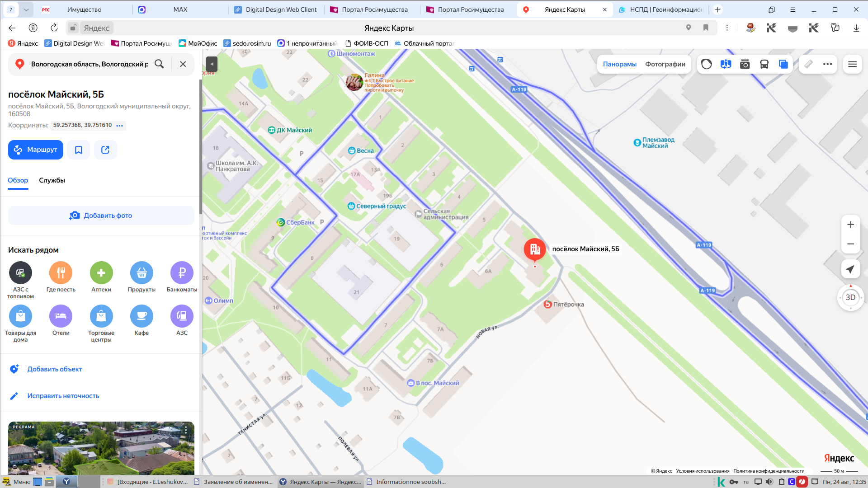Open more map tools ellipsis

pos(827,64)
